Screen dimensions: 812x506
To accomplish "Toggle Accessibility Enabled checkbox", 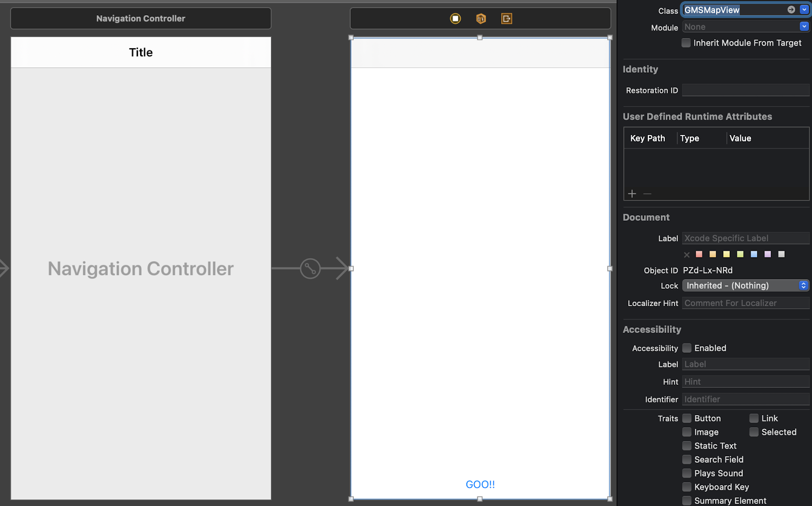I will pyautogui.click(x=687, y=348).
